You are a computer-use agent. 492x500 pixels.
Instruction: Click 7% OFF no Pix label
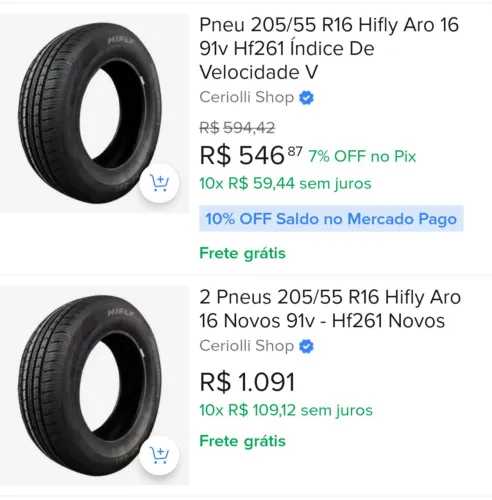362,156
